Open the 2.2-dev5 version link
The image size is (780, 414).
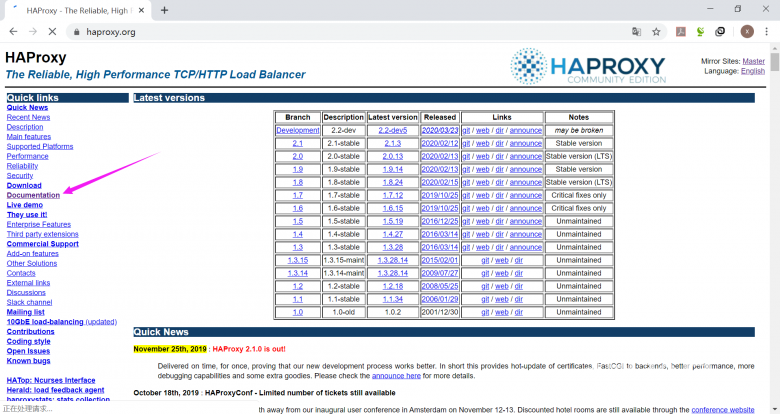pyautogui.click(x=392, y=130)
